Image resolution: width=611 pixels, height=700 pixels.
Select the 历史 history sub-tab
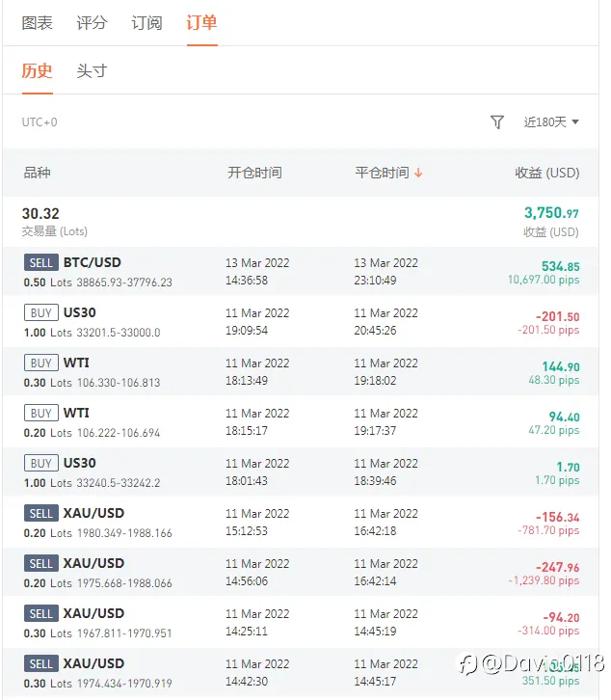(x=37, y=71)
